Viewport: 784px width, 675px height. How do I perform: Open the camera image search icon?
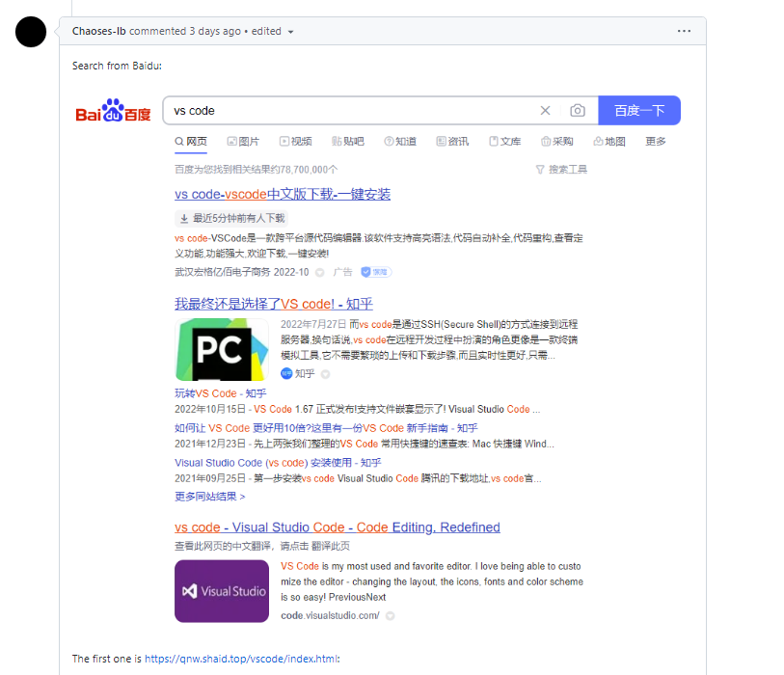click(578, 111)
